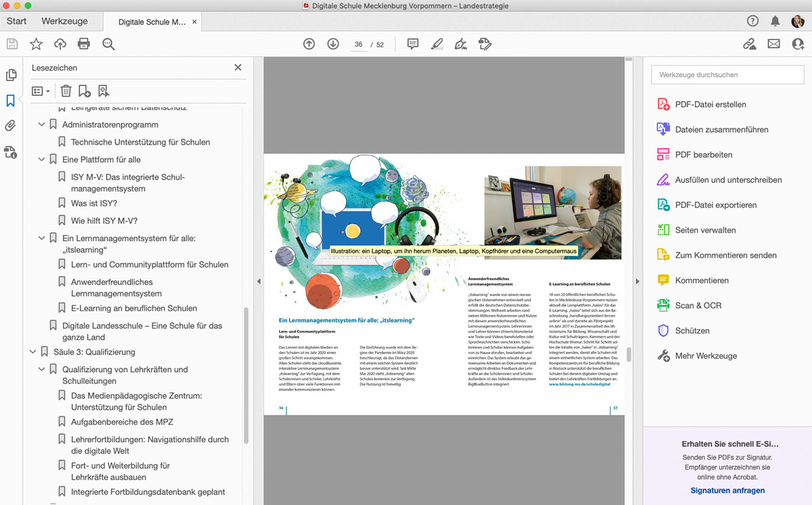Viewport: 812px width, 505px height.
Task: Select bookmark Wie hilft ISY M-V?
Action: point(104,221)
